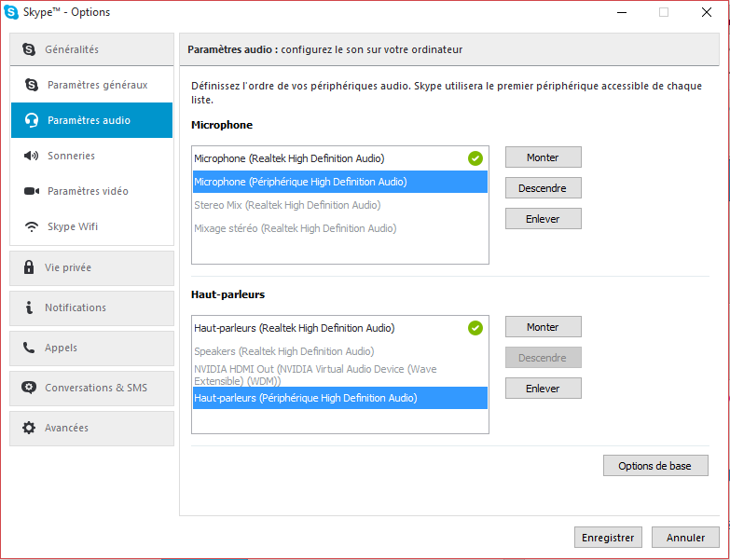Switch to Options de base
Screen dimensions: 730x560
pos(655,466)
